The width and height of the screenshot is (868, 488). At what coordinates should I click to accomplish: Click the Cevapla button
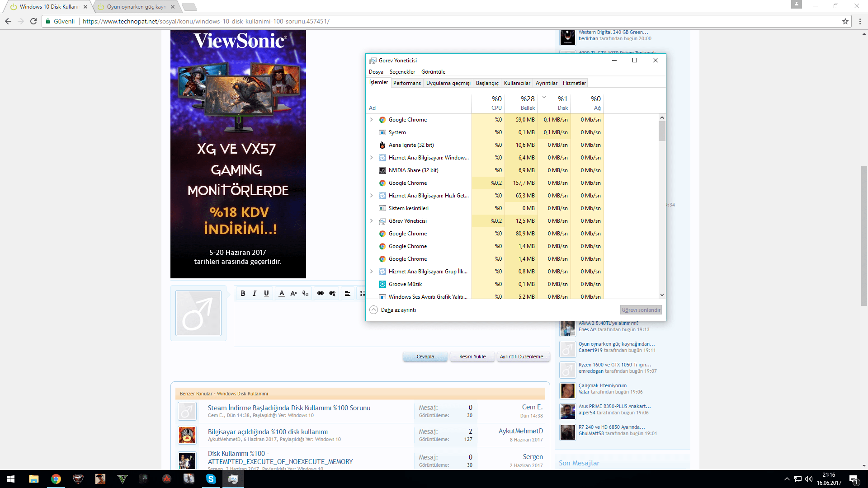click(x=425, y=357)
